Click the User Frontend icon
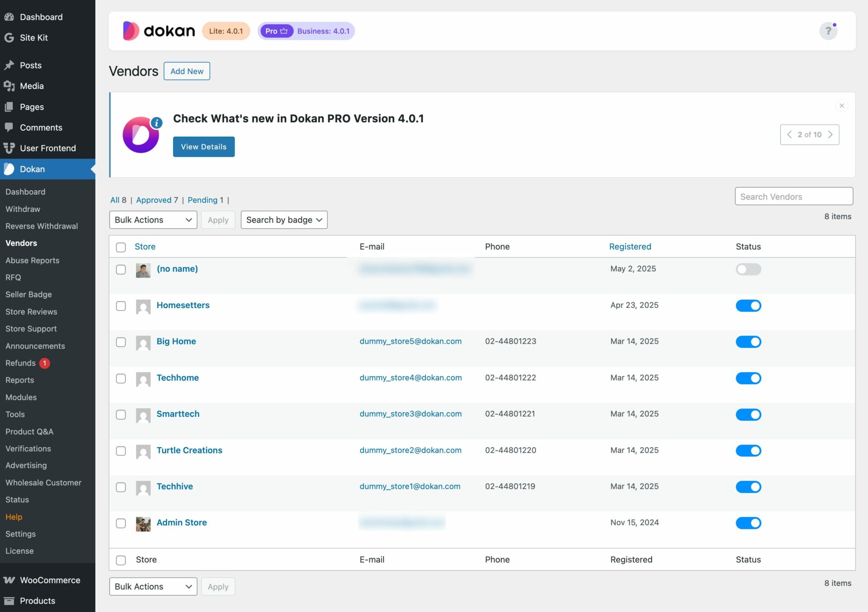Viewport: 868px width, 612px height. tap(9, 148)
